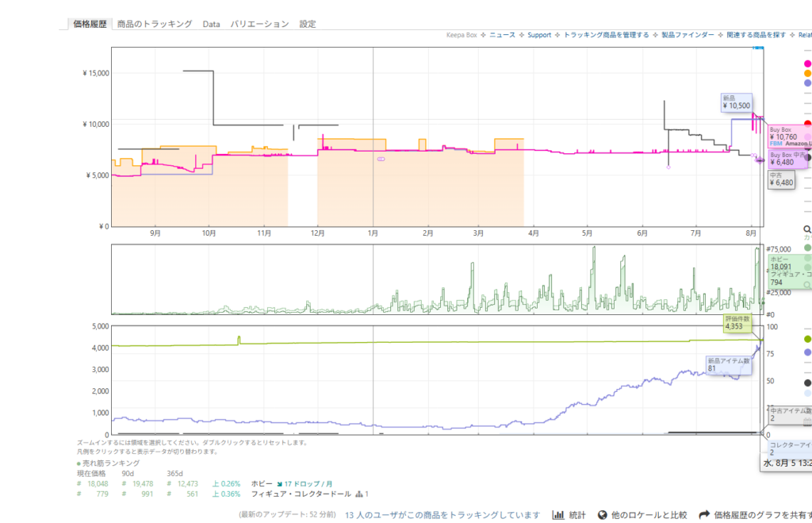The width and height of the screenshot is (812, 523).
Task: Click the ¥ 15,000 axis label
Action: click(96, 73)
